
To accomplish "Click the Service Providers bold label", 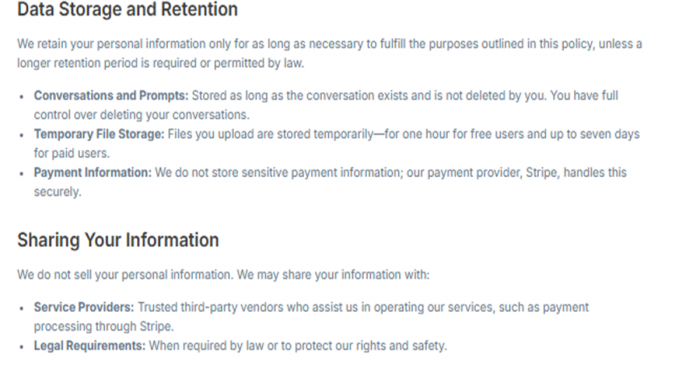I will [x=84, y=307].
